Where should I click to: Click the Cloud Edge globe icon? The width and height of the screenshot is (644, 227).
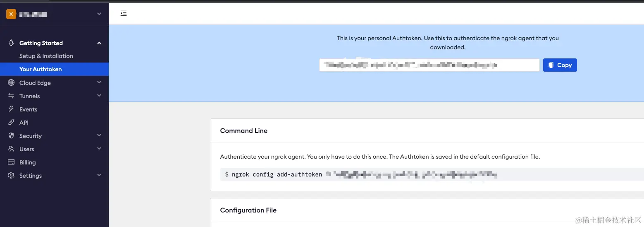(11, 83)
